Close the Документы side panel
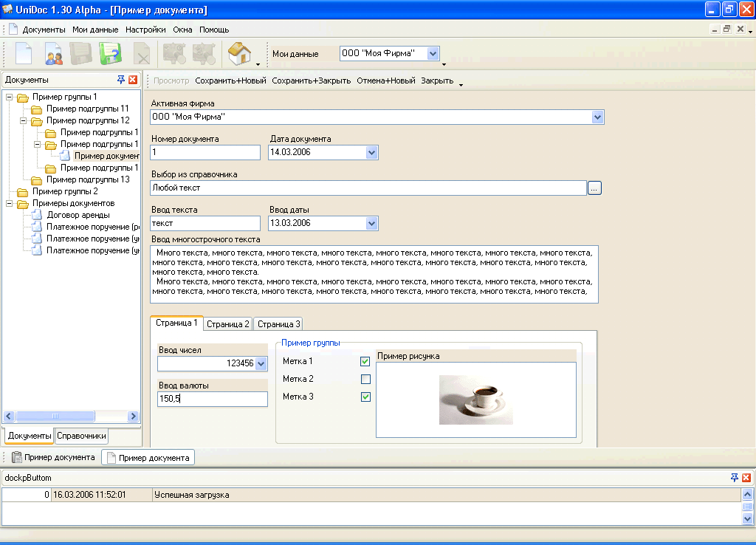Image resolution: width=756 pixels, height=545 pixels. pyautogui.click(x=133, y=80)
